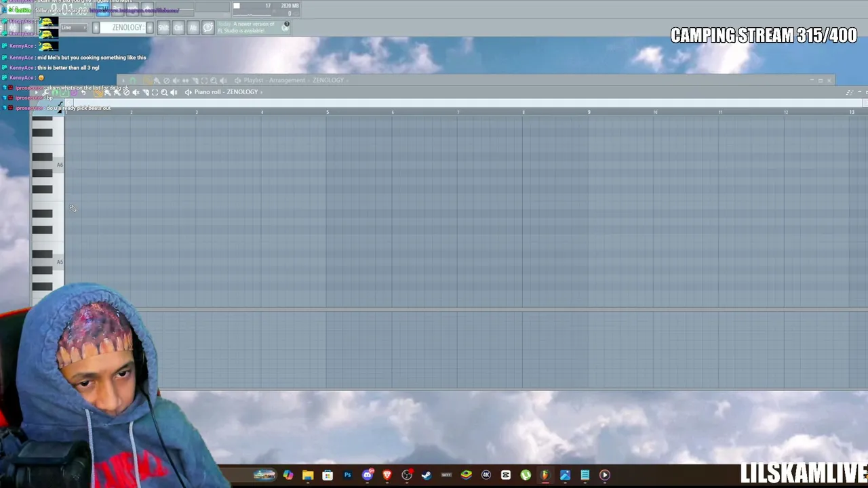
Task: Open Microsoft Store from the taskbar
Action: [x=328, y=474]
